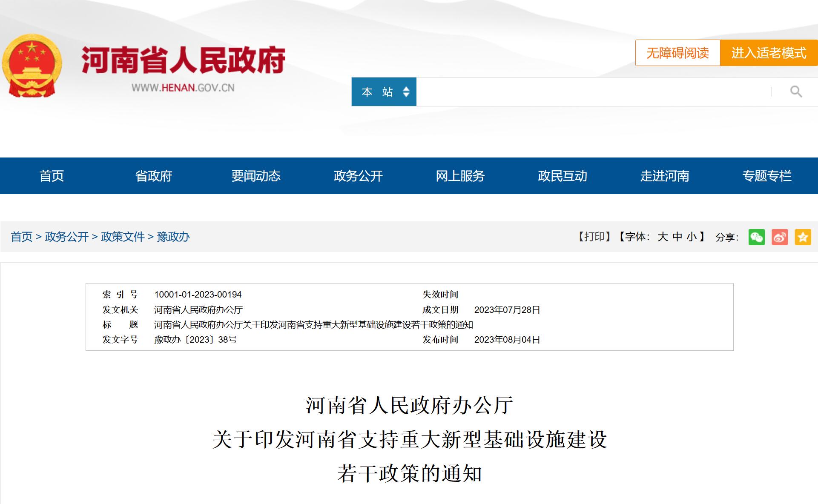The width and height of the screenshot is (818, 504).
Task: Click the 无障碍阅读 button
Action: (677, 53)
